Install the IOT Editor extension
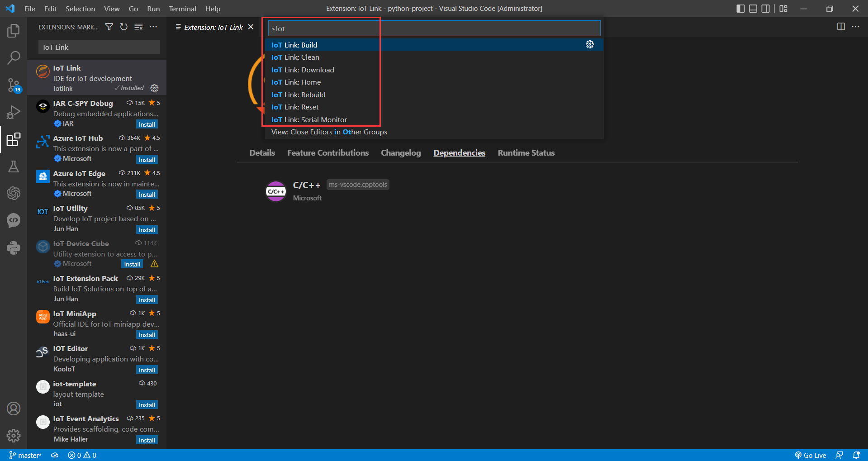The image size is (868, 461). coord(147,370)
